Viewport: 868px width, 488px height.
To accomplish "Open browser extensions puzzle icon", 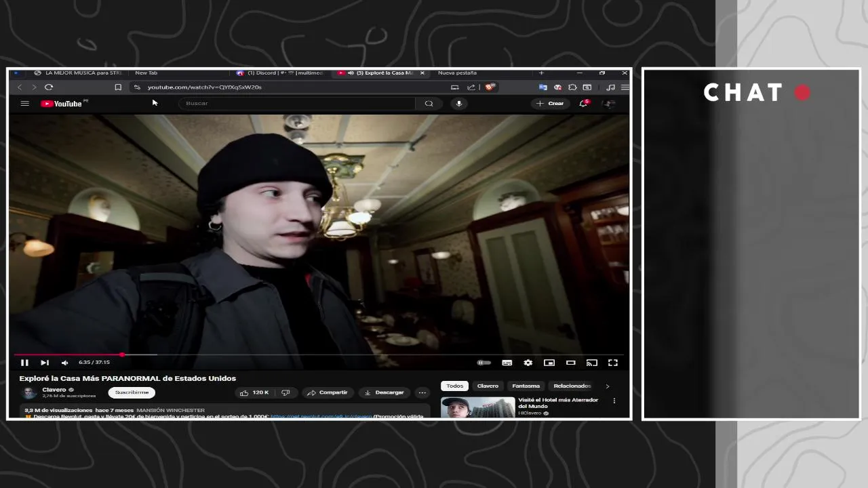I will [572, 87].
